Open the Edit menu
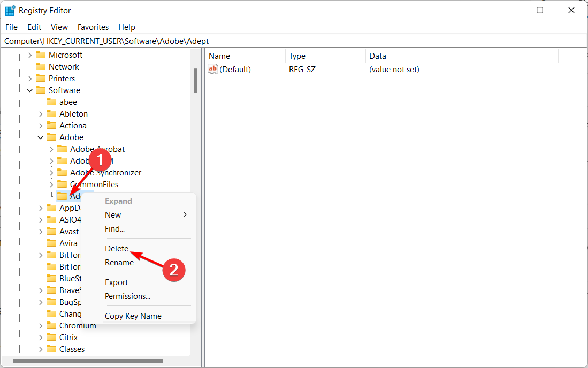 [34, 27]
